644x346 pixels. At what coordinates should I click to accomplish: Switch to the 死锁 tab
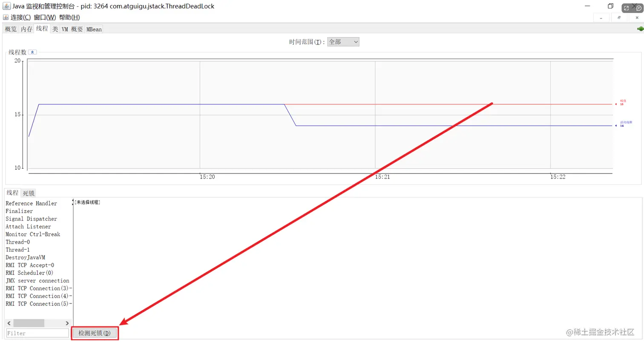tap(29, 193)
